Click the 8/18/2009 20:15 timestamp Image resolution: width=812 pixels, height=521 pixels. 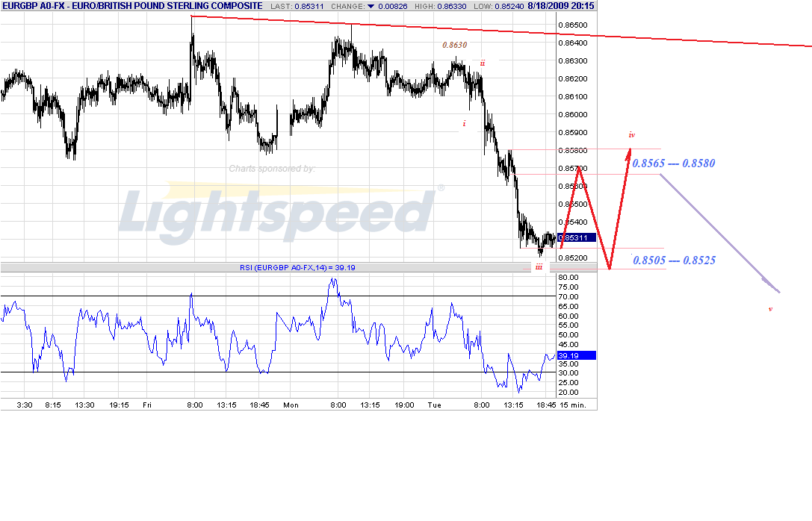pos(561,6)
